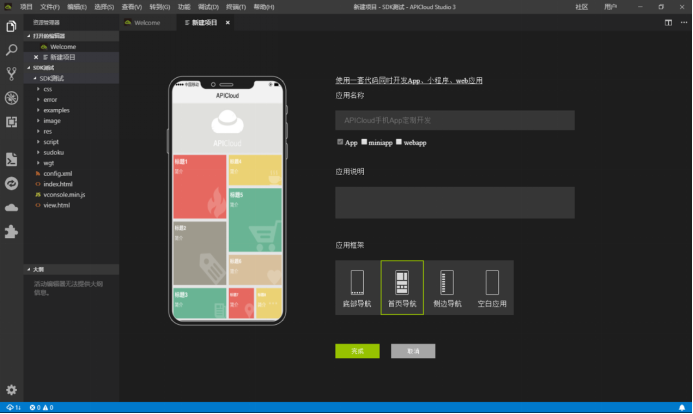Click the gray 取消 button

coord(413,351)
